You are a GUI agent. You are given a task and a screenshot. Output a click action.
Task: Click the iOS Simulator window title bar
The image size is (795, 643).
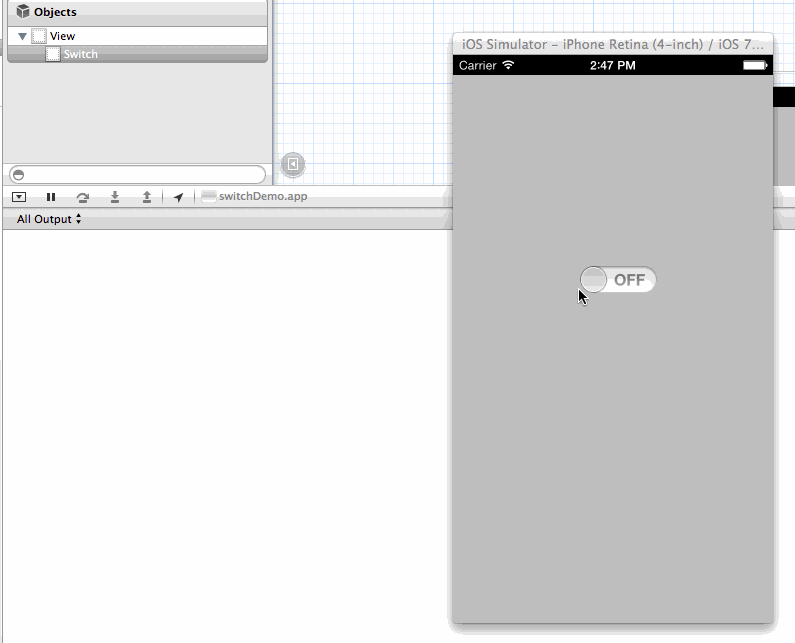612,44
